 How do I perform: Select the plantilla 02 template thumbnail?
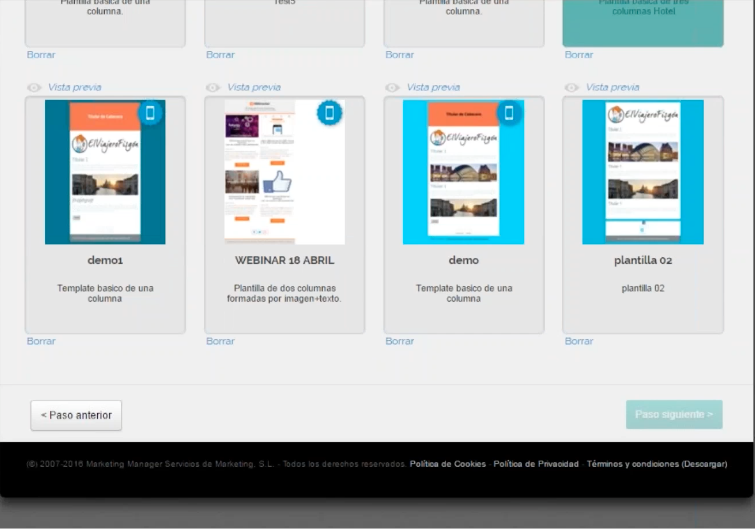pyautogui.click(x=643, y=172)
